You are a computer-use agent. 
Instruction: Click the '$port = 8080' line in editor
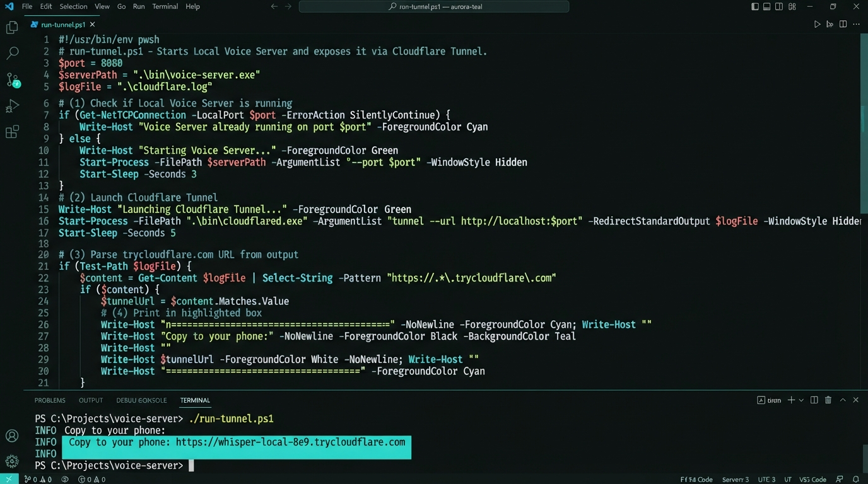(91, 63)
